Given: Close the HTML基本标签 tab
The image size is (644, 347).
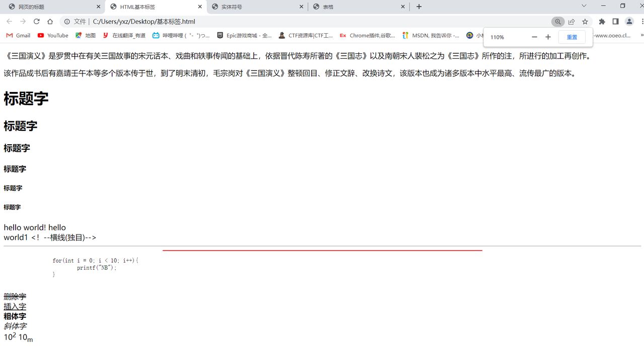Looking at the screenshot, I should [200, 7].
